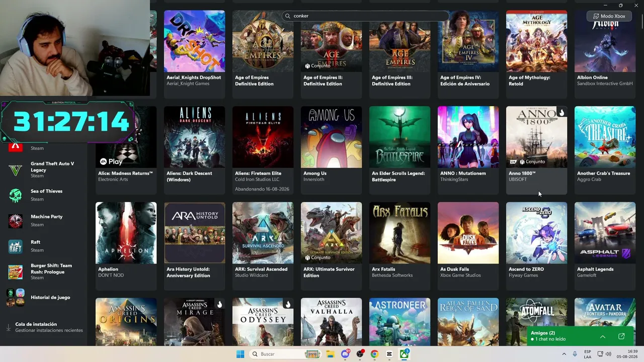The width and height of the screenshot is (644, 362).
Task: Open ARK: Survival Ascended tile
Action: (263, 246)
